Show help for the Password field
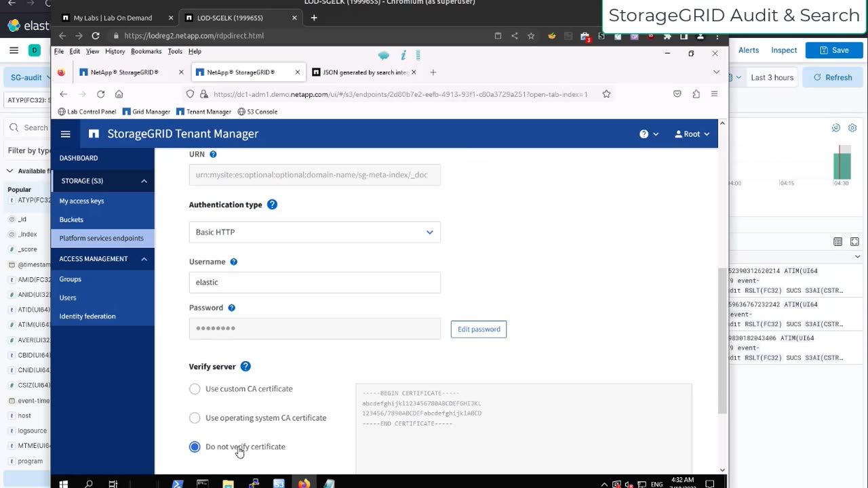The height and width of the screenshot is (488, 868). pyautogui.click(x=231, y=308)
